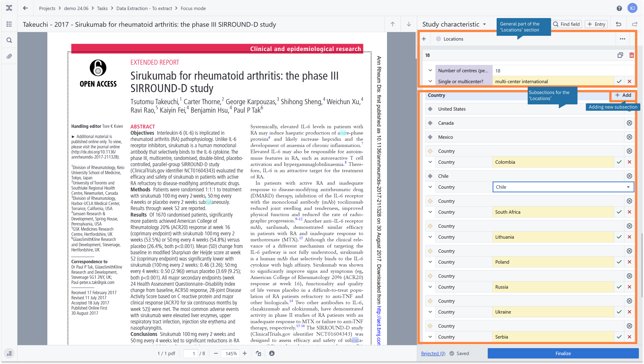Open Projects breadcrumb
This screenshot has width=644, height=364.
click(x=47, y=8)
